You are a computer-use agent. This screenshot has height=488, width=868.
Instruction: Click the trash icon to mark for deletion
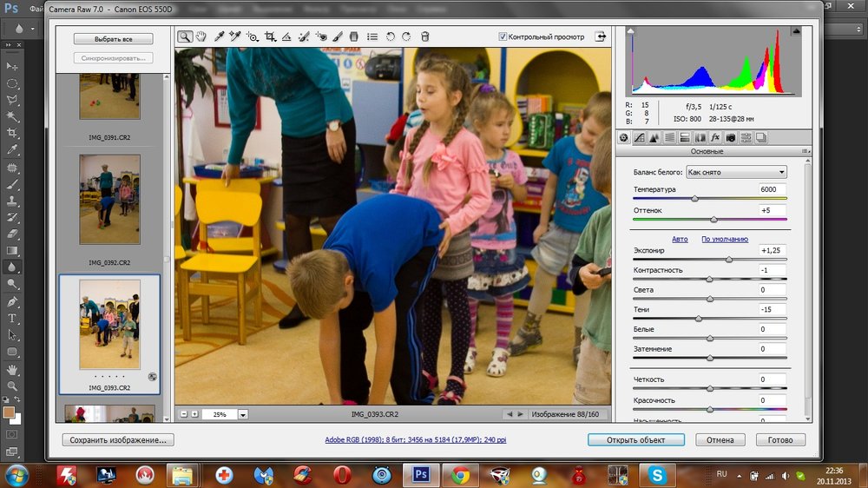pos(424,36)
